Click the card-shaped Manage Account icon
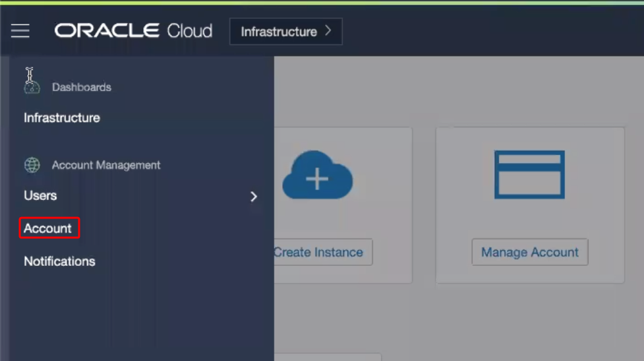This screenshot has height=361, width=644. tap(529, 175)
